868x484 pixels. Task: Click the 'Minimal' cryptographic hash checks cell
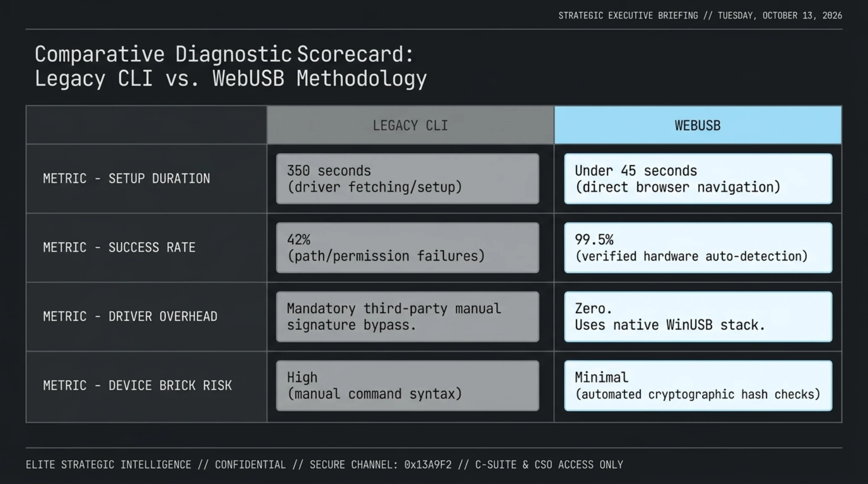coord(698,385)
